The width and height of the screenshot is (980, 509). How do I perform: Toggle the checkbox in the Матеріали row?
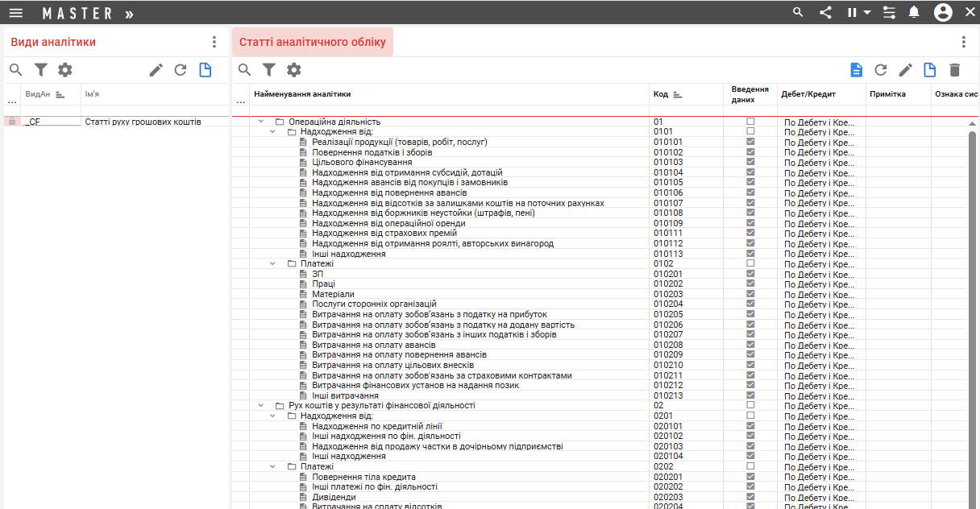click(x=750, y=294)
